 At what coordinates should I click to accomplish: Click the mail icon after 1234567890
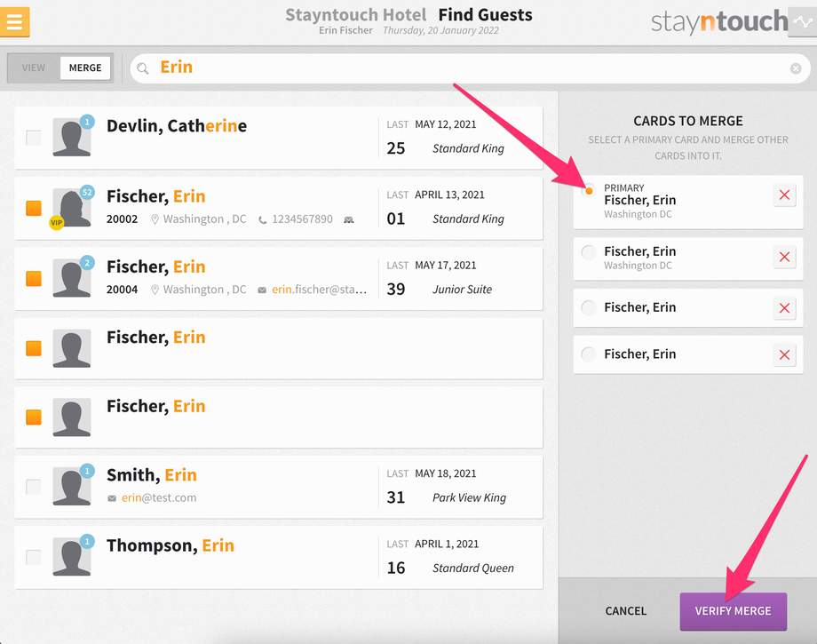[x=349, y=220]
